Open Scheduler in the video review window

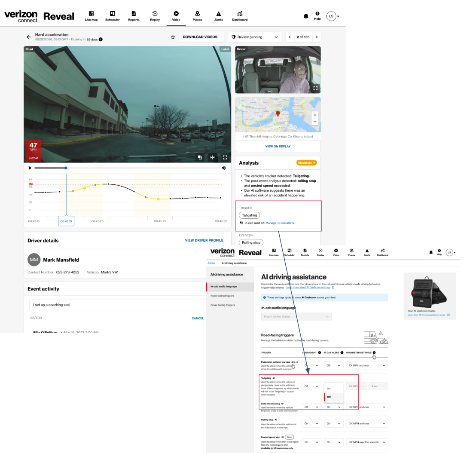[112, 16]
